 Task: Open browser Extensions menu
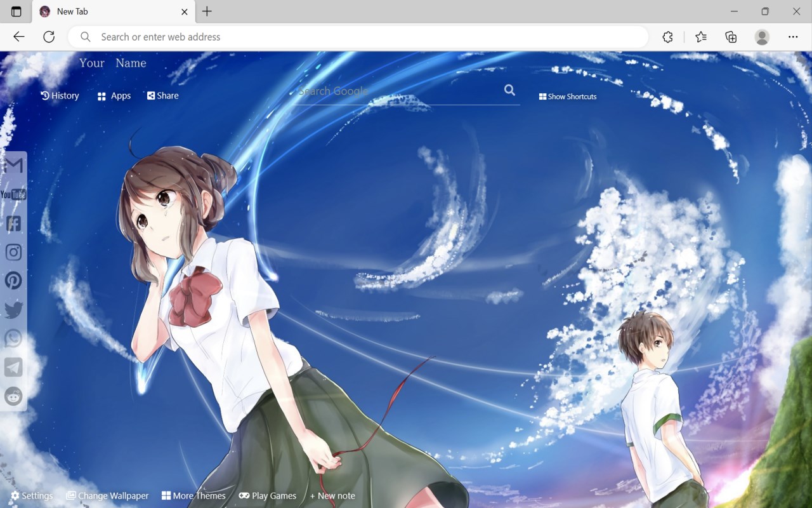pyautogui.click(x=667, y=37)
